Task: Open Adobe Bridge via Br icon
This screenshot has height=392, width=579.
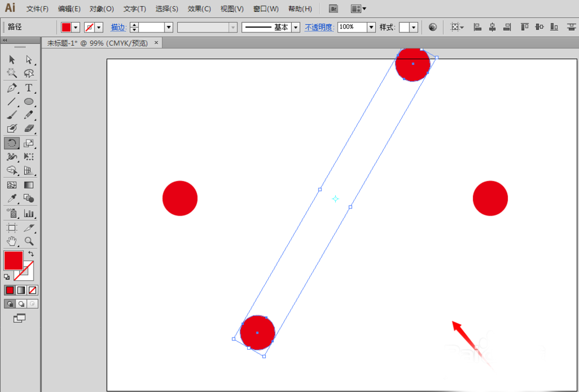Action: [333, 9]
